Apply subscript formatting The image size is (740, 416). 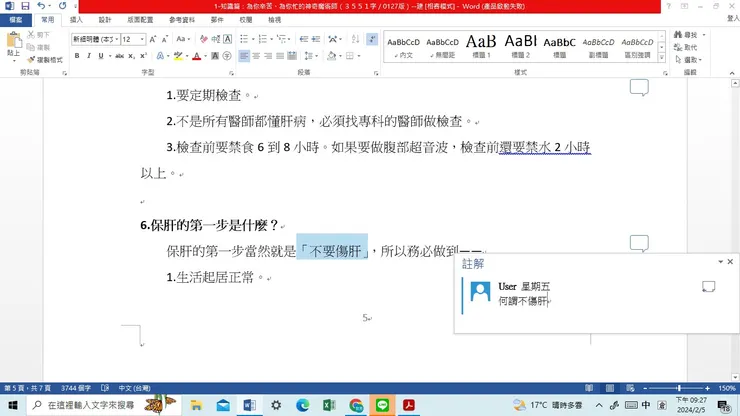click(x=132, y=56)
